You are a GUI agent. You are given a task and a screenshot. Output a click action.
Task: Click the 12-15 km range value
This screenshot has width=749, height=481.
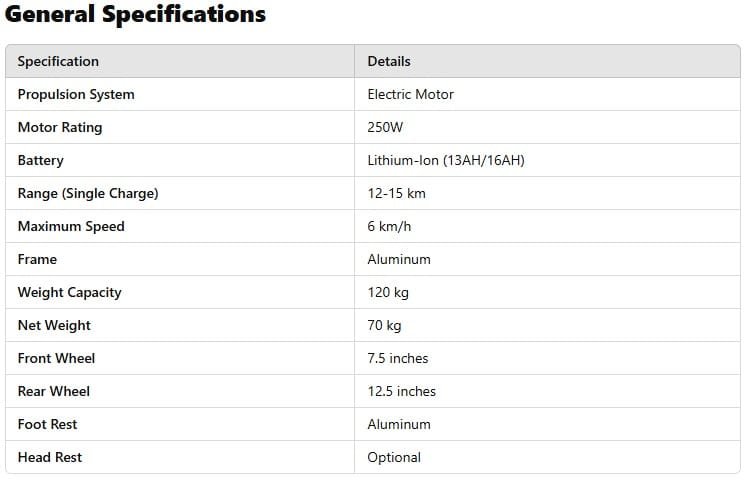pos(398,193)
